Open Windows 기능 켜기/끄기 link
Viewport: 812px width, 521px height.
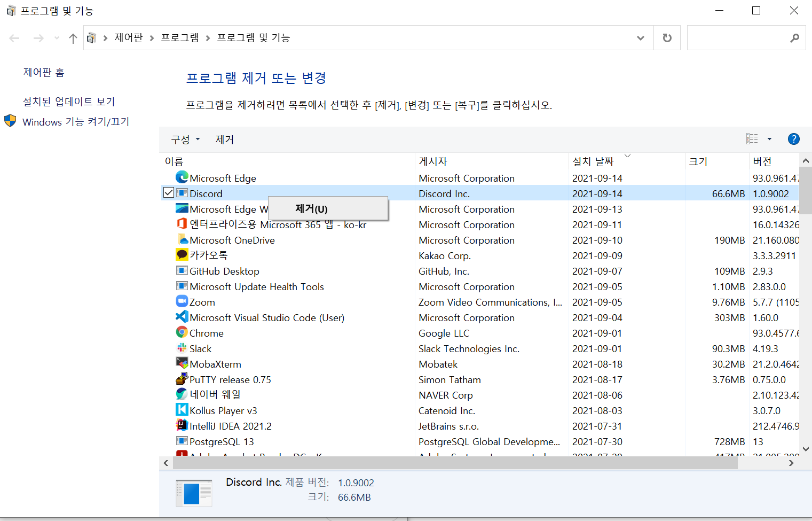(76, 122)
